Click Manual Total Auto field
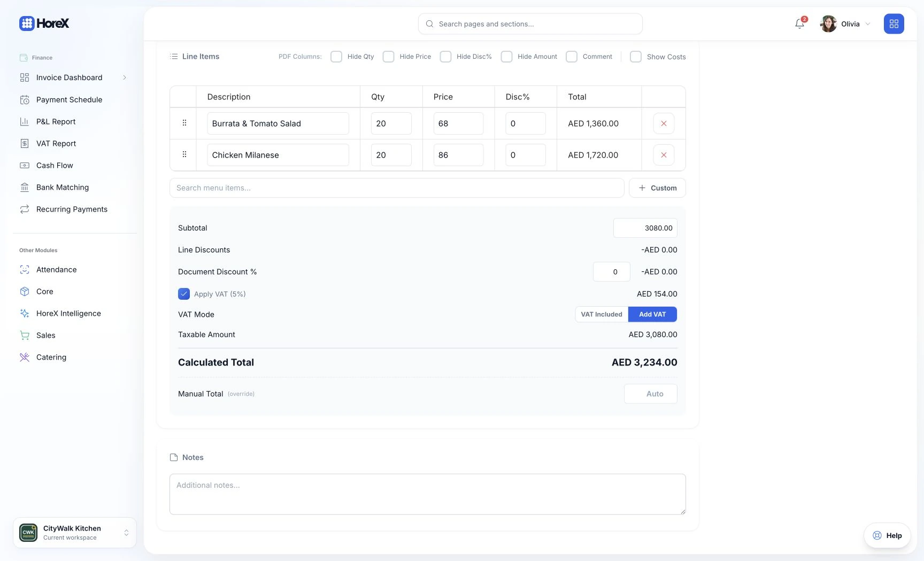The width and height of the screenshot is (924, 561). tap(650, 394)
